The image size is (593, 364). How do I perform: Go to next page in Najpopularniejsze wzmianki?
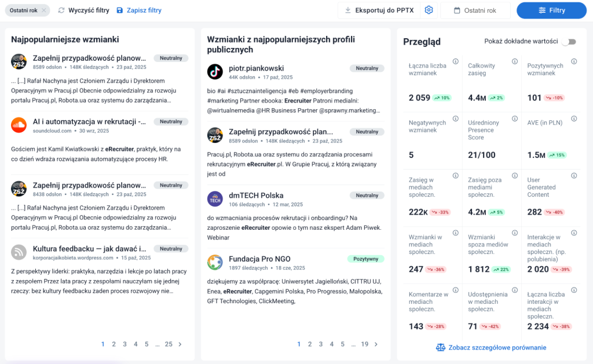click(180, 344)
